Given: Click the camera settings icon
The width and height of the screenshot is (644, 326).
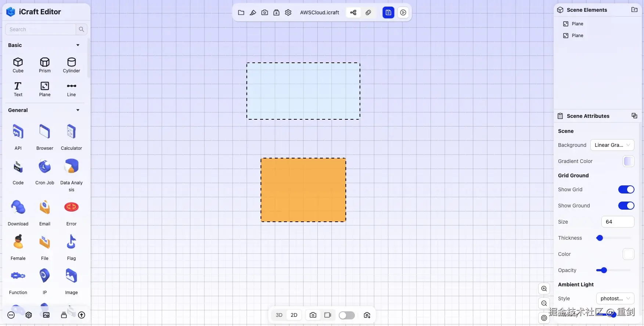Looking at the screenshot, I should click(367, 315).
